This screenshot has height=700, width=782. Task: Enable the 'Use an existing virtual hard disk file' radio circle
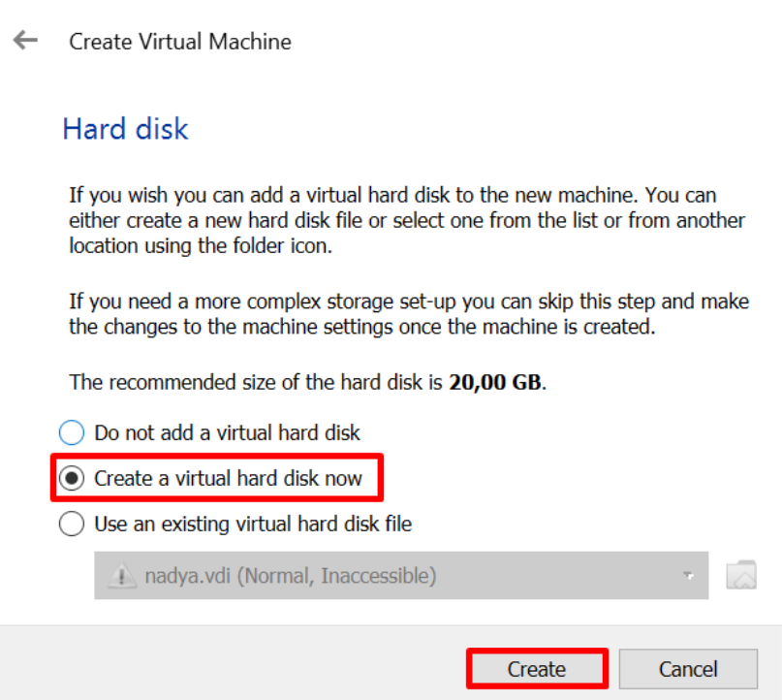[x=72, y=525]
